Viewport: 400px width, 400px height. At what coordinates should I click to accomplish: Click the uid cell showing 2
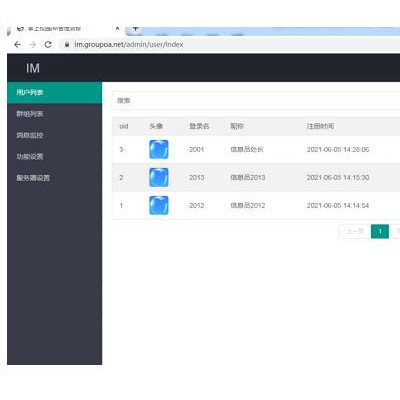pyautogui.click(x=121, y=177)
